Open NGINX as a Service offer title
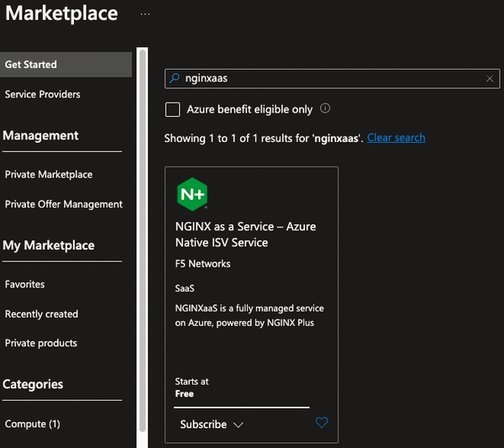The width and height of the screenshot is (504, 448). pyautogui.click(x=245, y=235)
